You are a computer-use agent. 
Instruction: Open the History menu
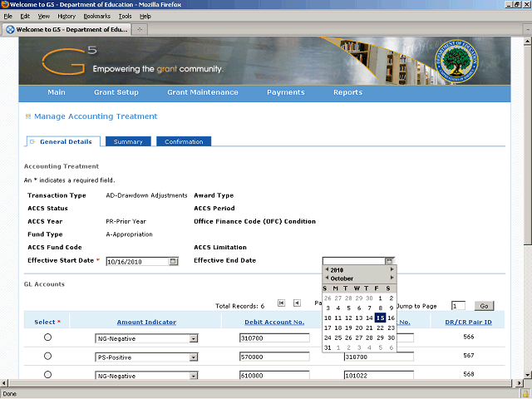66,17
